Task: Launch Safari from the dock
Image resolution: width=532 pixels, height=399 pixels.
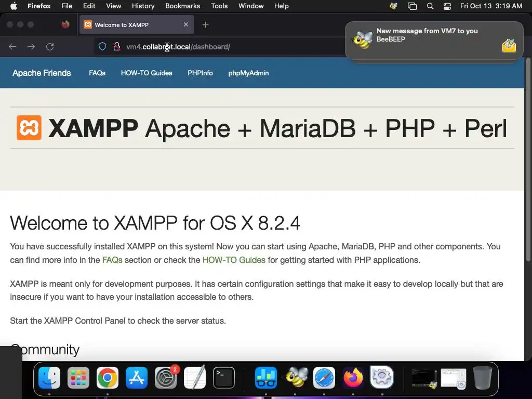Action: click(324, 377)
